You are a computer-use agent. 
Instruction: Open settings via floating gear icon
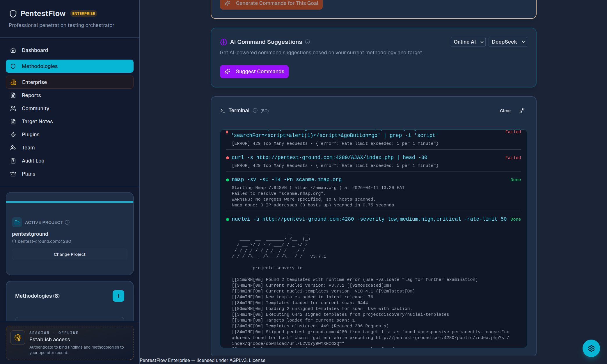click(591, 348)
